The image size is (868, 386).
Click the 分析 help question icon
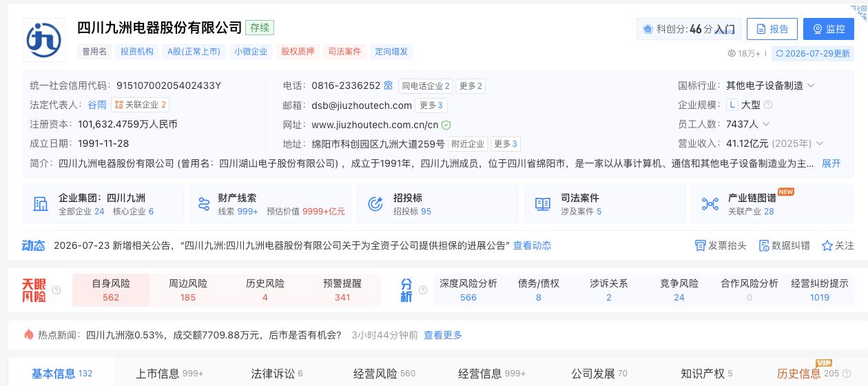pyautogui.click(x=423, y=290)
